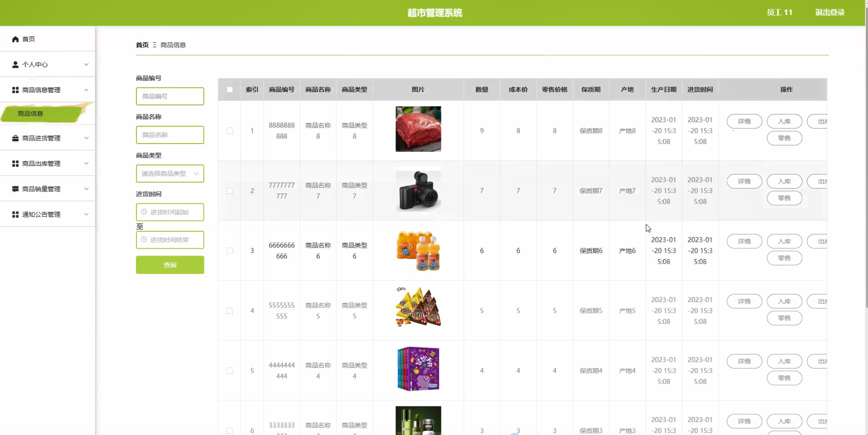Open the camera product image
This screenshot has height=435, width=868.
click(x=418, y=191)
